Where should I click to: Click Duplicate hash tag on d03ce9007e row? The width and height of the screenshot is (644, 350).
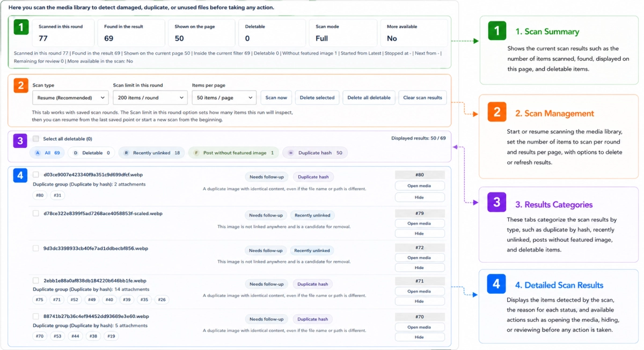coord(313,176)
